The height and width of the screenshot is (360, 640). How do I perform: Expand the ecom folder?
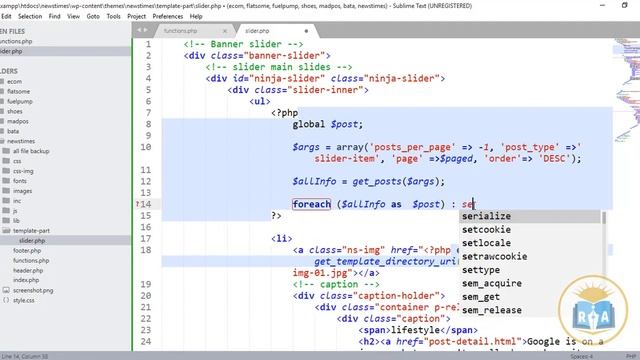[x=14, y=82]
